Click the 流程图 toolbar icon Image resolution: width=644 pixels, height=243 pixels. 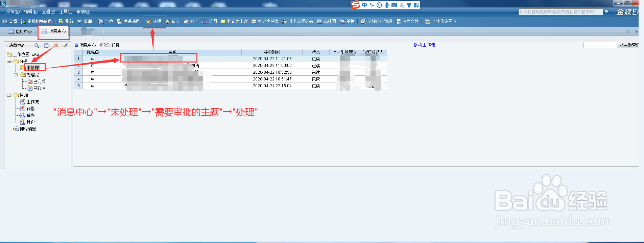tap(319, 21)
